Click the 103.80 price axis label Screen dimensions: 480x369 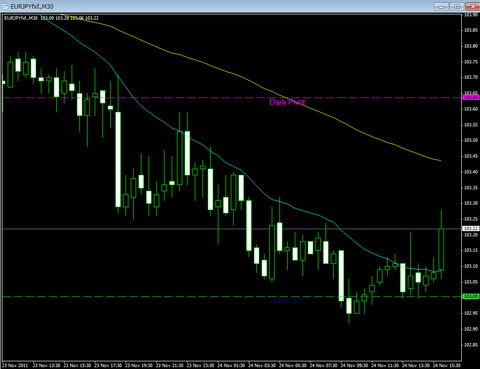pyautogui.click(x=471, y=46)
